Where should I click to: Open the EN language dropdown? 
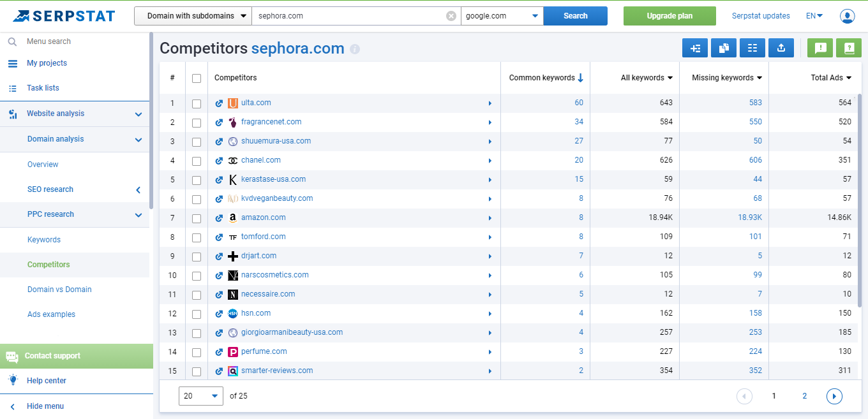click(814, 16)
